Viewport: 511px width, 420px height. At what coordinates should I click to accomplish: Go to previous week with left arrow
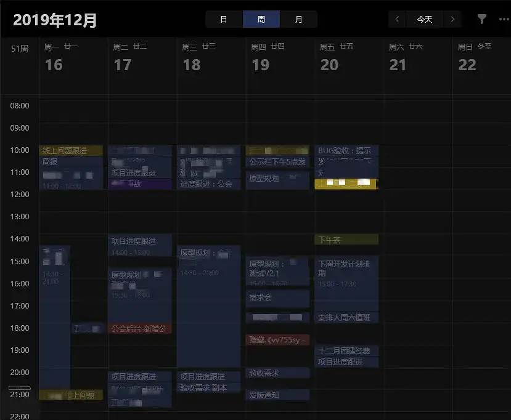(x=396, y=19)
